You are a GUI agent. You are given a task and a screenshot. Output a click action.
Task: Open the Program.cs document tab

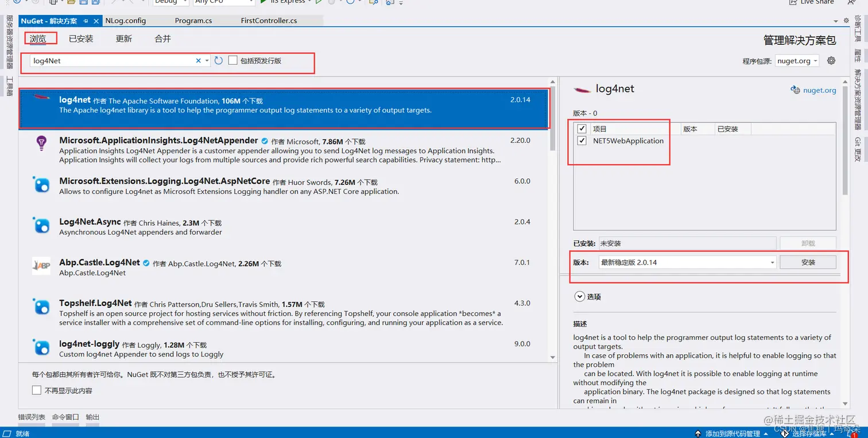[193, 21]
